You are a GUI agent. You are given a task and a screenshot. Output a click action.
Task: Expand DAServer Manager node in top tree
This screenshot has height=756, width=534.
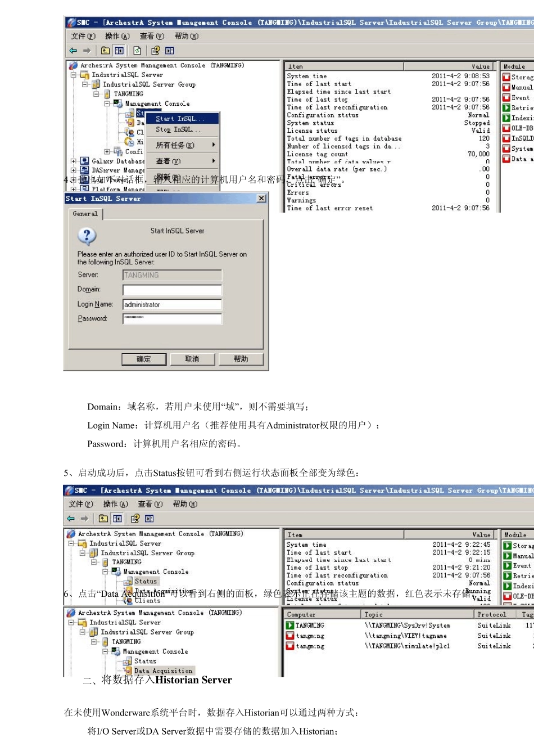pyautogui.click(x=73, y=170)
